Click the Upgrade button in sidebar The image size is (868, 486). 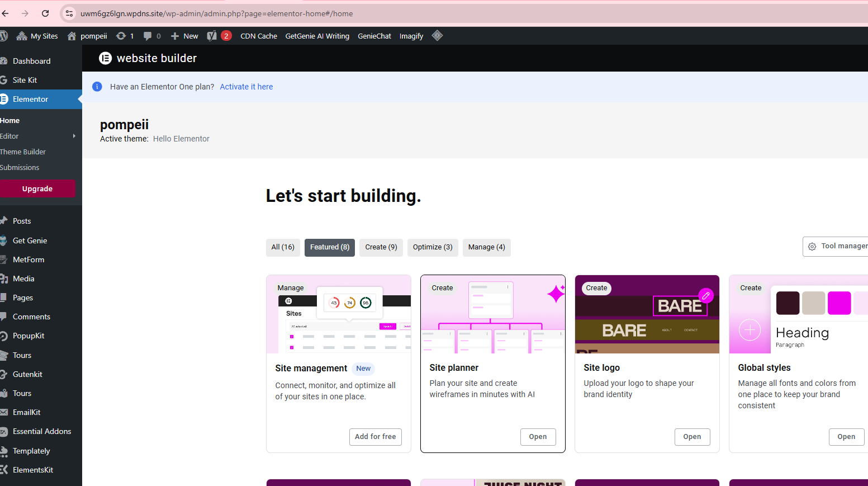37,189
